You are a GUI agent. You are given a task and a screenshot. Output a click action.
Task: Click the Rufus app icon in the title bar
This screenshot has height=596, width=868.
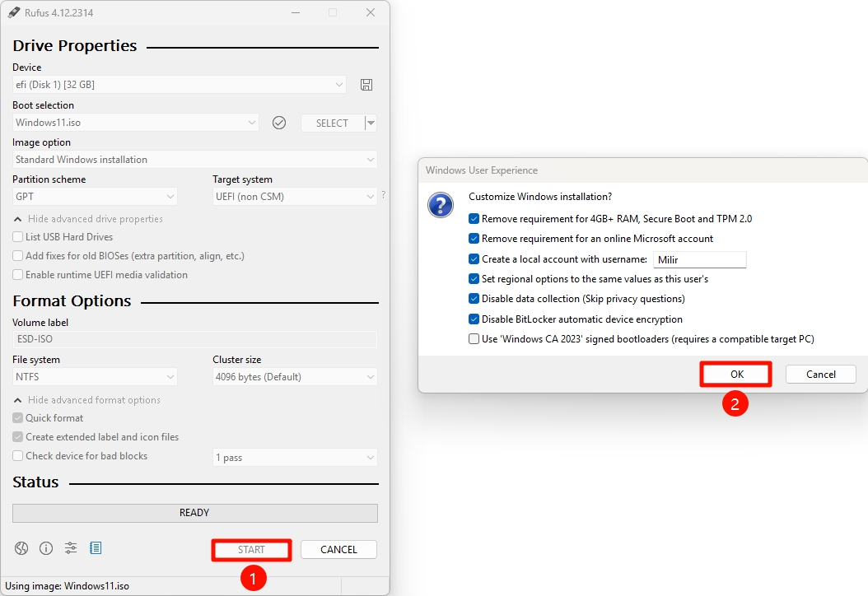tap(14, 12)
